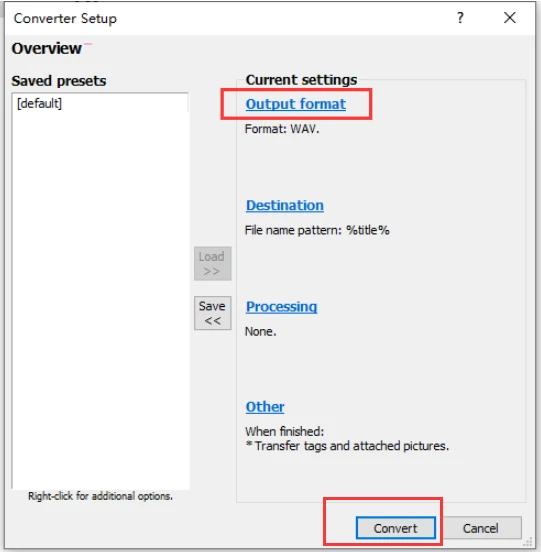The image size is (541, 552).
Task: Click the 'None.' processing description text
Action: point(260,331)
